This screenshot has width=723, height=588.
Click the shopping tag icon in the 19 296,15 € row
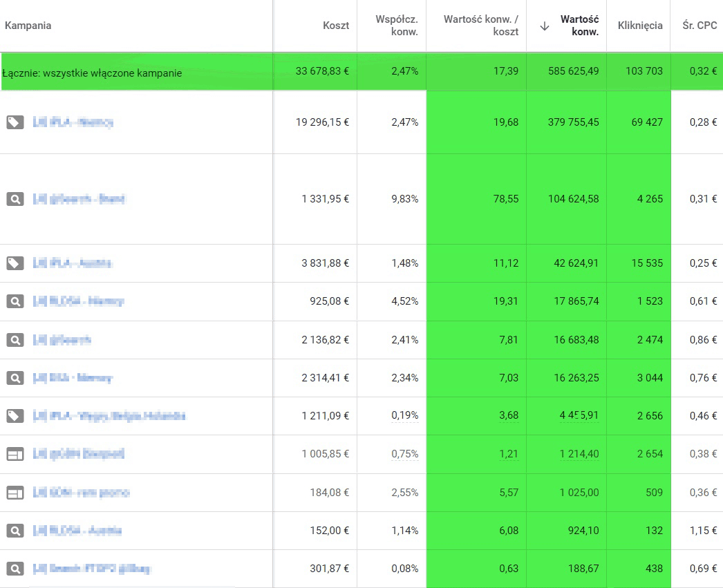pos(15,122)
